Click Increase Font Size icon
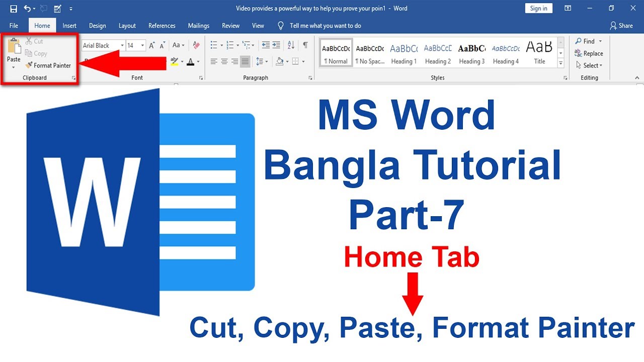Viewport: 644px width, 362px height. 152,45
